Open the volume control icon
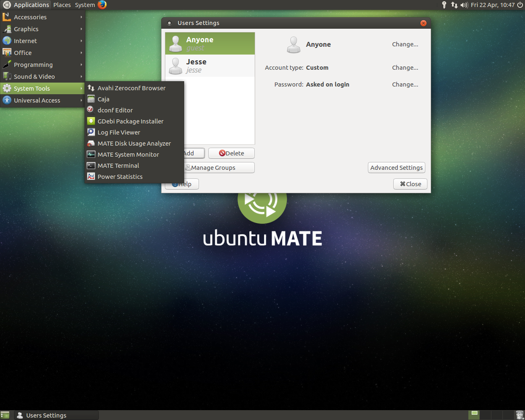 (464, 5)
